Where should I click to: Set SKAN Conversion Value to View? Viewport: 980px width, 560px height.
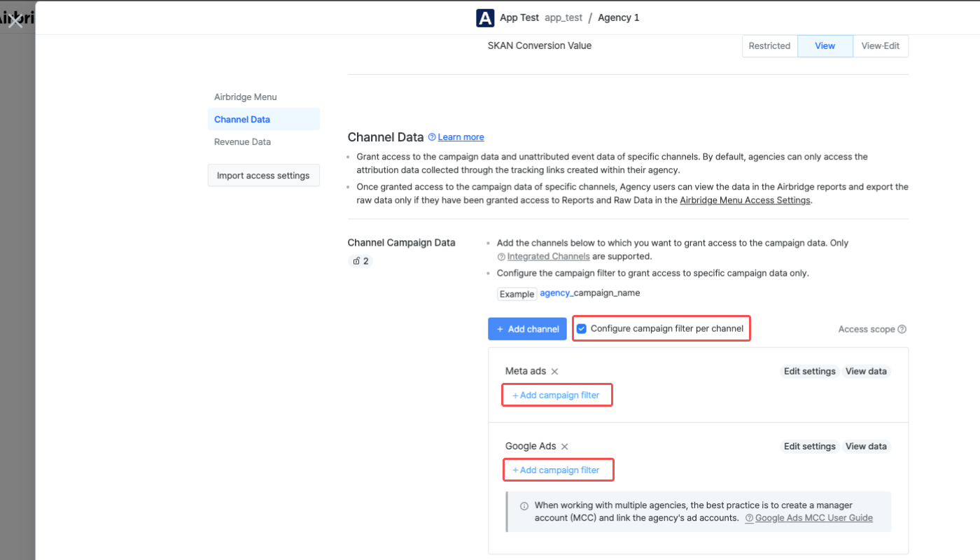(x=825, y=45)
